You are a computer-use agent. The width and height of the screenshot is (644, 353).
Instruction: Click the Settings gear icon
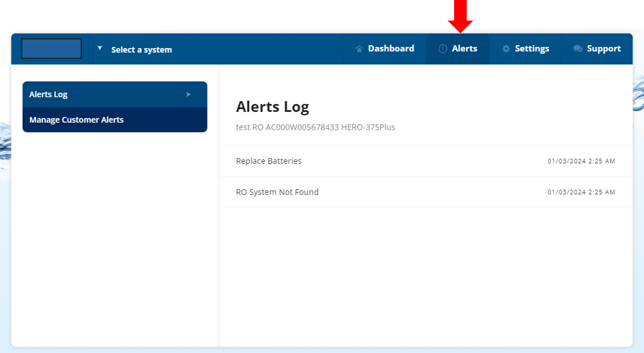point(504,49)
